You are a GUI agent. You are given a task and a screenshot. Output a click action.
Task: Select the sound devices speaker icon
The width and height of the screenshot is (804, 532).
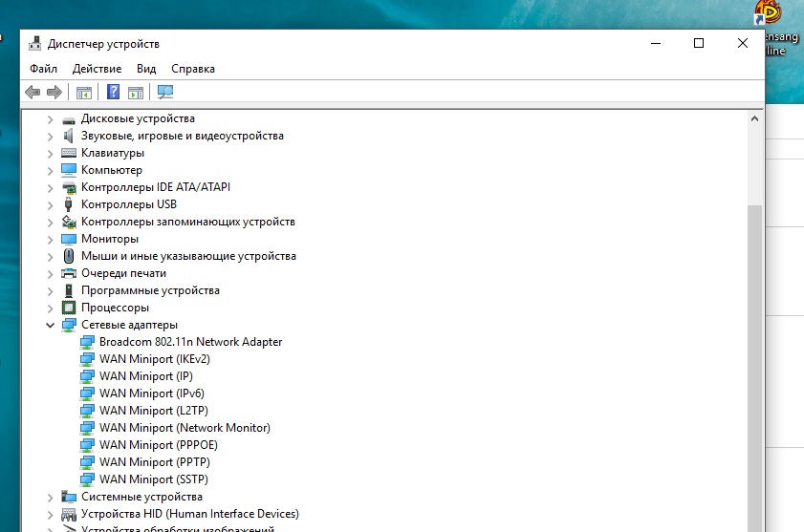(x=69, y=136)
